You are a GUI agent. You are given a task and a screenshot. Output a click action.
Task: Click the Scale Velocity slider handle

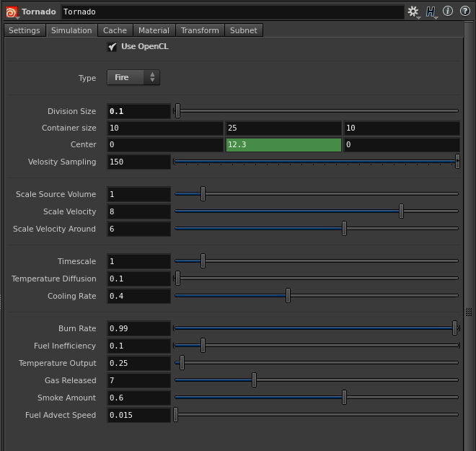coord(401,211)
